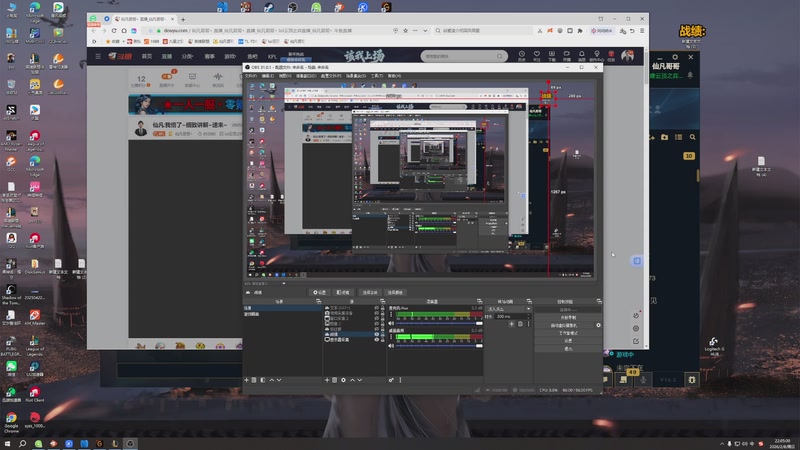Click the virtual camera button in OBS

564,325
